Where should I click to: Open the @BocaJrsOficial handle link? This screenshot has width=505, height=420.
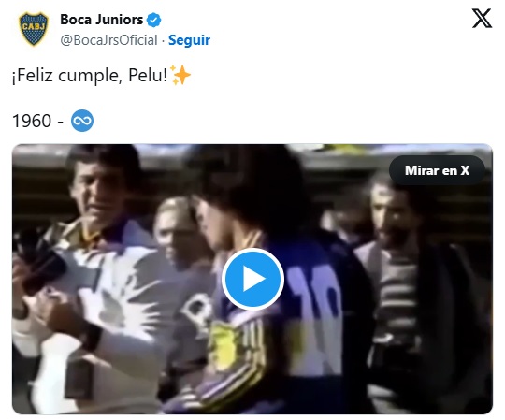coord(108,40)
